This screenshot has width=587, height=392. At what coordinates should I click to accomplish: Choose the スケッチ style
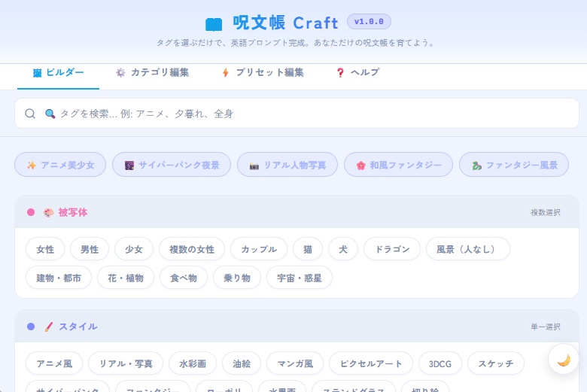[496, 363]
